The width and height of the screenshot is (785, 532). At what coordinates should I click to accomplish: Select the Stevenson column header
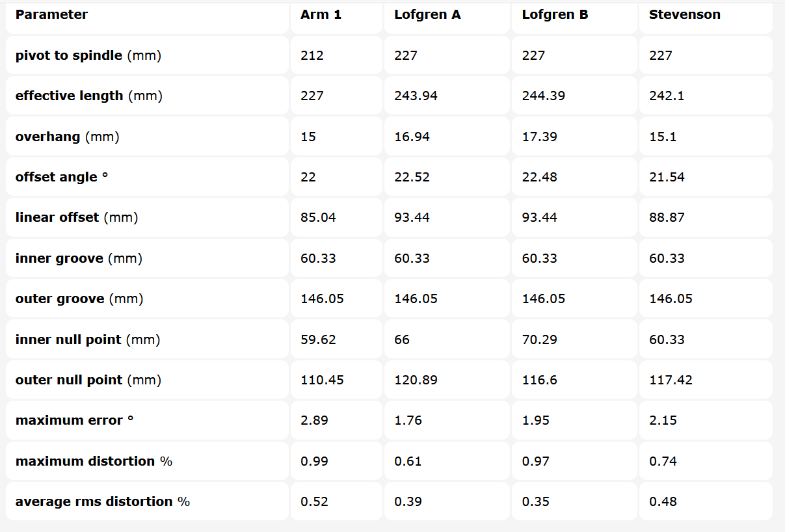tap(684, 14)
